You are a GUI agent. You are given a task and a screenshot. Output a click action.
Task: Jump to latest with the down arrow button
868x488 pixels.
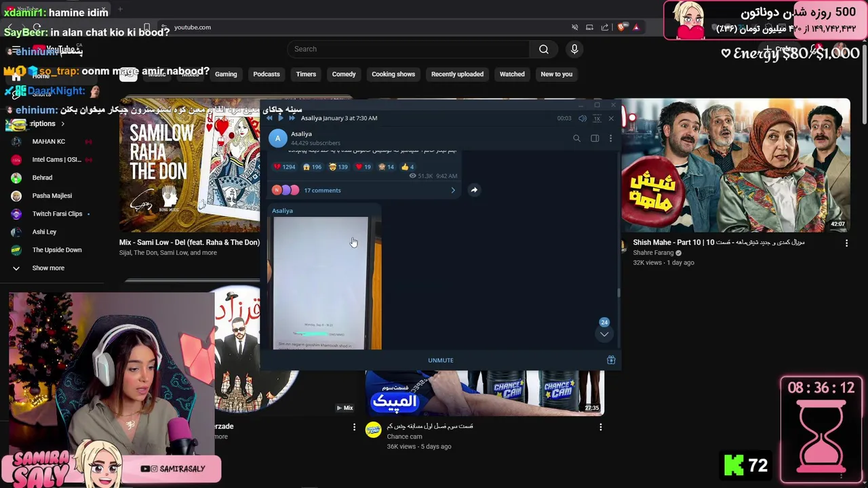point(604,333)
